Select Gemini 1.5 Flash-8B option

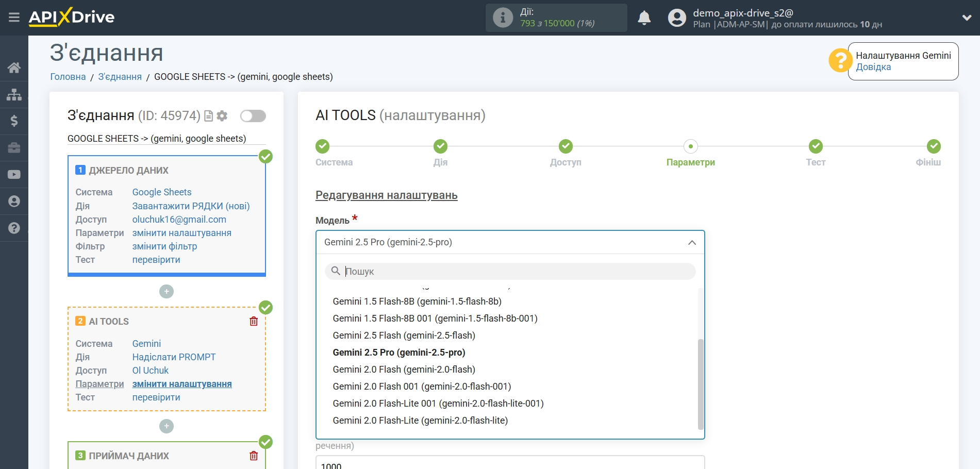pyautogui.click(x=417, y=301)
